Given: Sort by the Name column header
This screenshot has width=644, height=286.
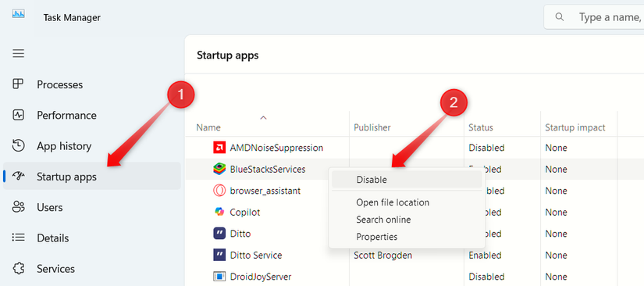Looking at the screenshot, I should coord(208,127).
